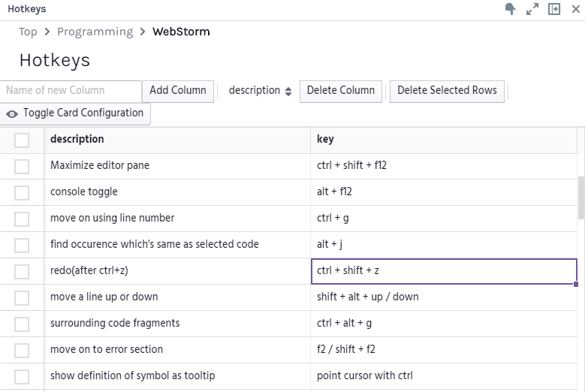Screen dimensions: 585x392
Task: Close the Hotkeys card
Action: (x=576, y=9)
